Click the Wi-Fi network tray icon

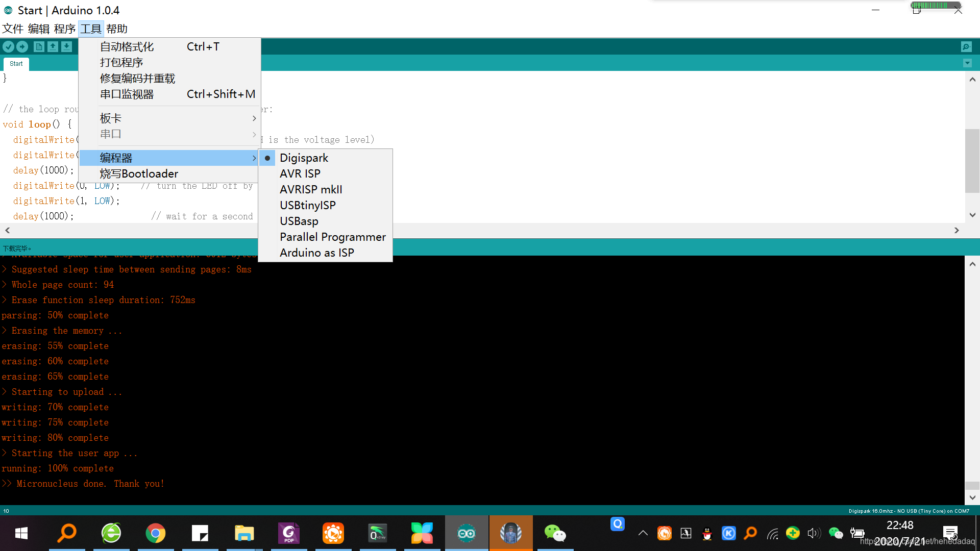[773, 534]
